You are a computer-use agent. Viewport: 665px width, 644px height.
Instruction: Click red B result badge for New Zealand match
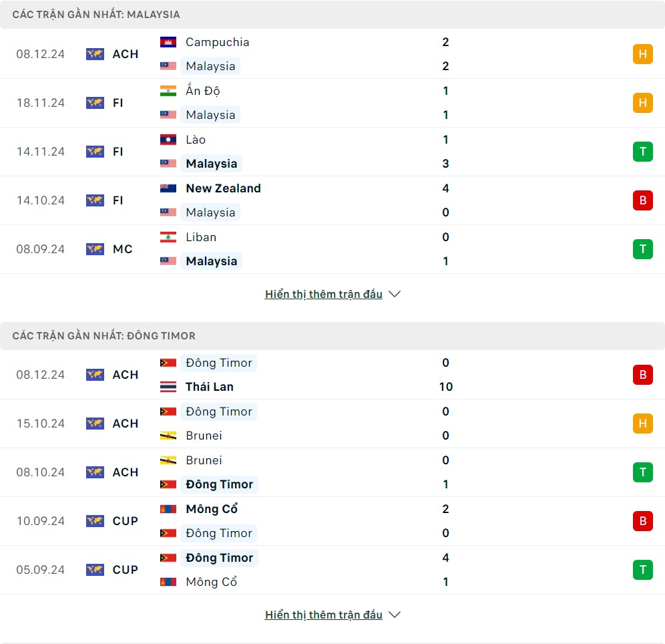(642, 200)
